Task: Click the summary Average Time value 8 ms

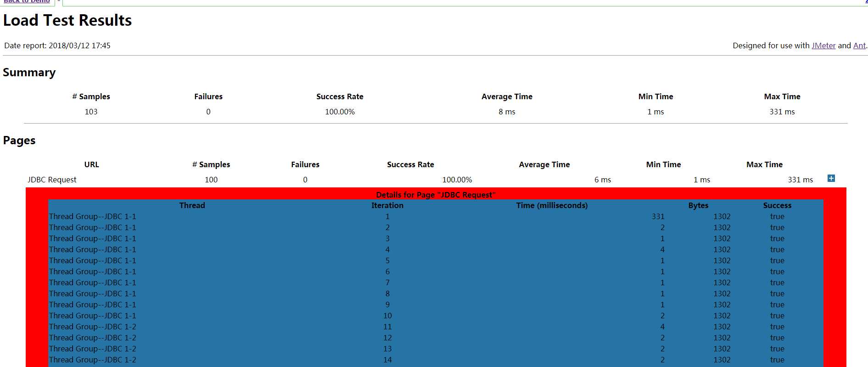Action: pyautogui.click(x=507, y=112)
